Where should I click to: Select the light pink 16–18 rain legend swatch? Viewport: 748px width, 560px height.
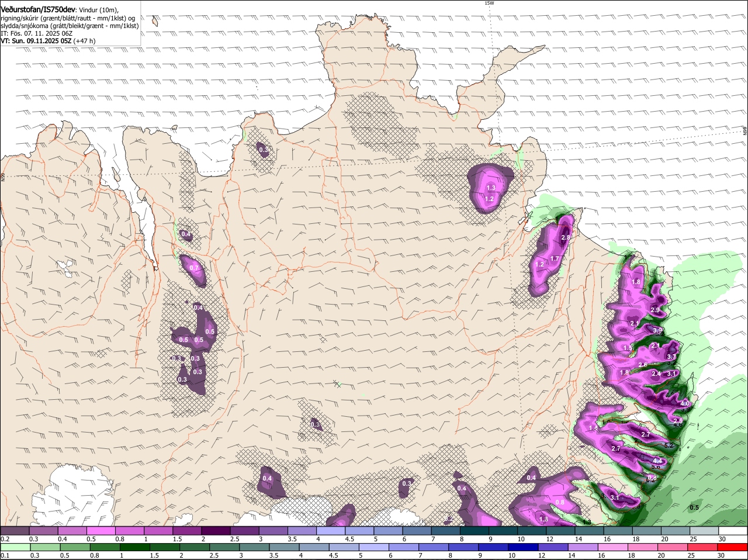coord(614,547)
